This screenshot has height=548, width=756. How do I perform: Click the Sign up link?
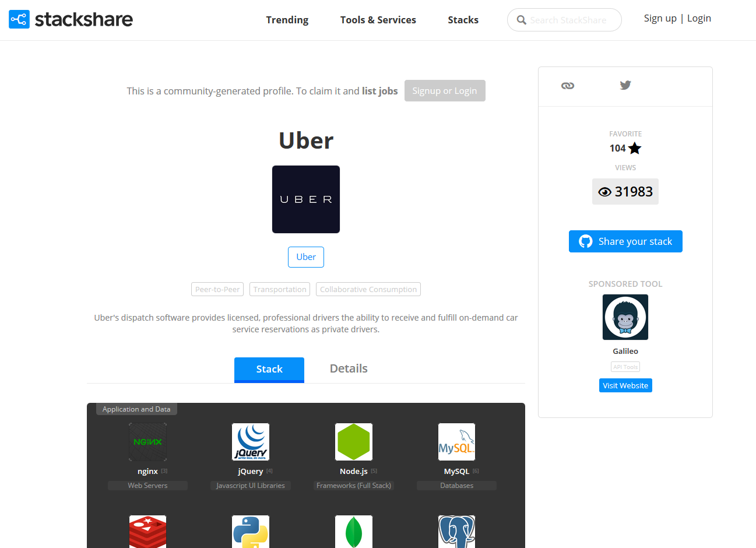coord(660,18)
